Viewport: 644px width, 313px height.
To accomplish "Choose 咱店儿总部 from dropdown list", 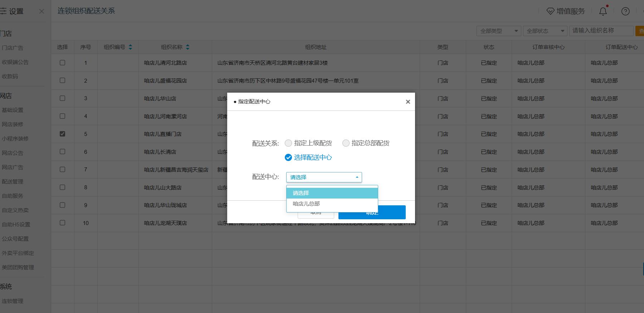I will point(306,204).
